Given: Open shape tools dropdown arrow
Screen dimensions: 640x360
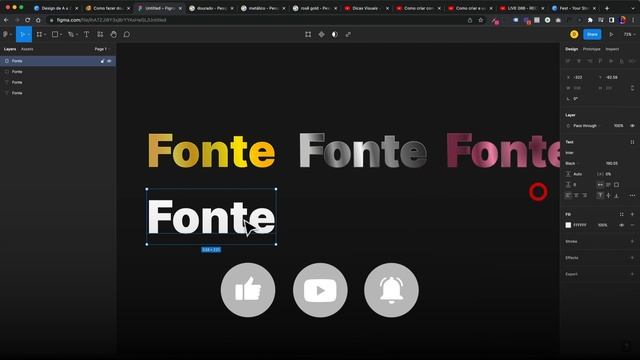Looking at the screenshot, I should (x=61, y=35).
